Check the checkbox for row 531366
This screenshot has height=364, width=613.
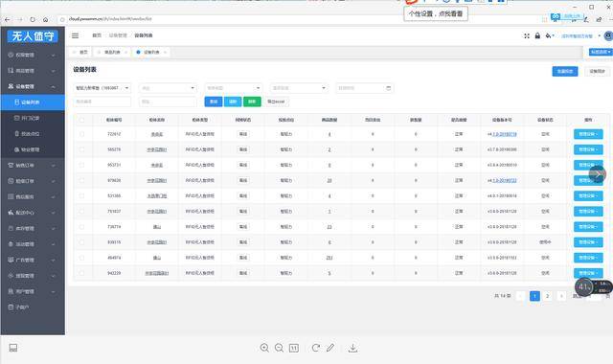tap(81, 195)
